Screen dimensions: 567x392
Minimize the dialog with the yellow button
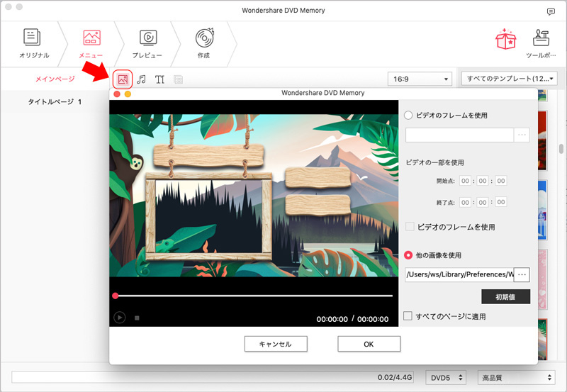tap(128, 94)
